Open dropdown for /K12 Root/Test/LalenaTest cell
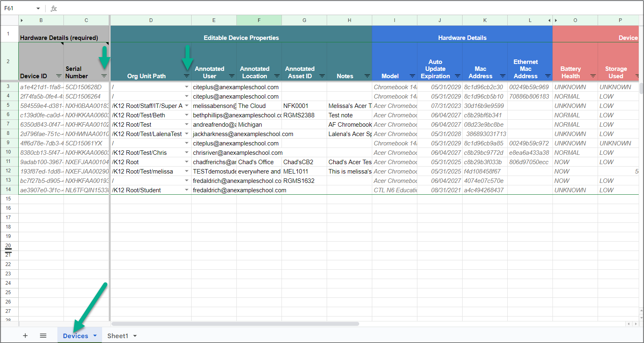The width and height of the screenshot is (644, 343). (187, 134)
